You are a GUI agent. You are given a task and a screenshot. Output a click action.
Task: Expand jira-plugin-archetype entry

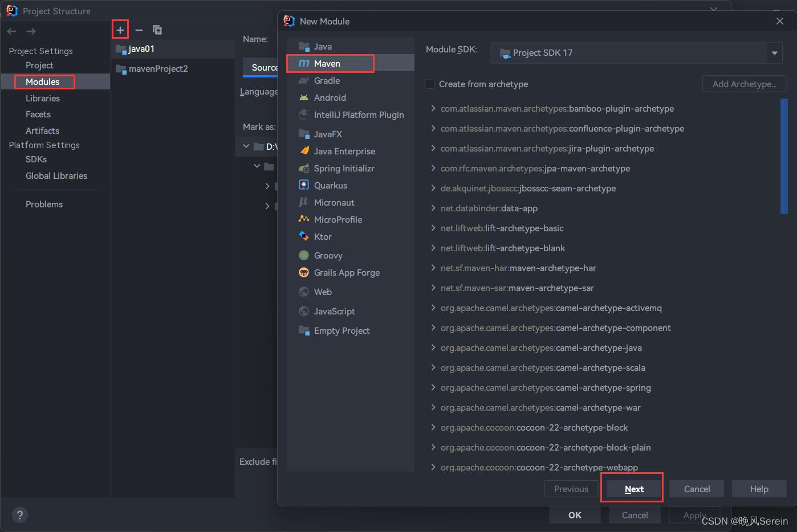tap(433, 149)
